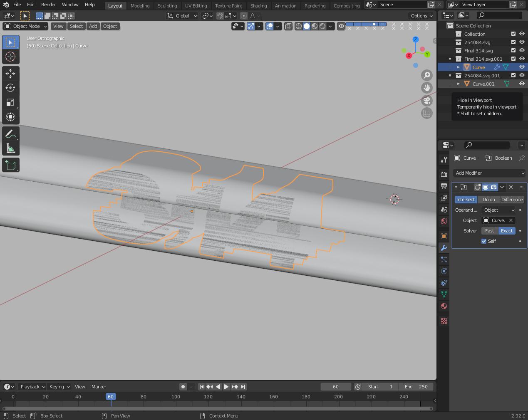Open the Playback dropdown
528x420 pixels.
tap(32, 387)
